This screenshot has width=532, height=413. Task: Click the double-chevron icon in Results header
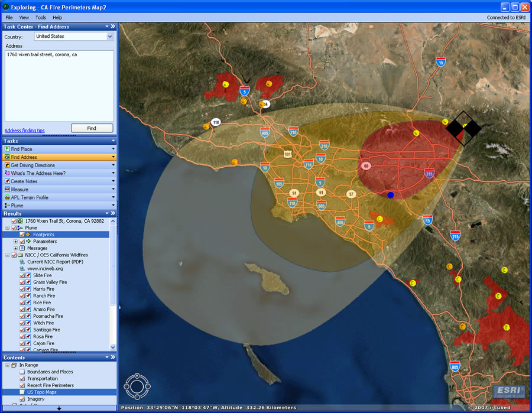pos(113,213)
